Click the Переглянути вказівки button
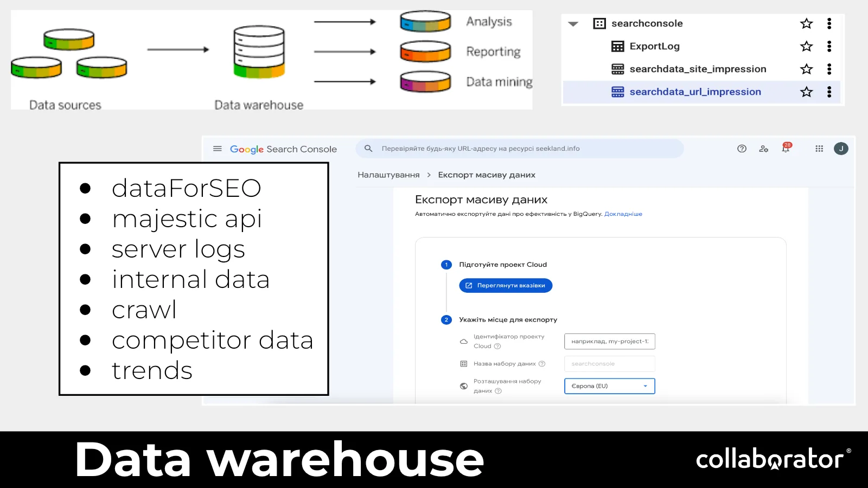The image size is (868, 488). pyautogui.click(x=506, y=285)
